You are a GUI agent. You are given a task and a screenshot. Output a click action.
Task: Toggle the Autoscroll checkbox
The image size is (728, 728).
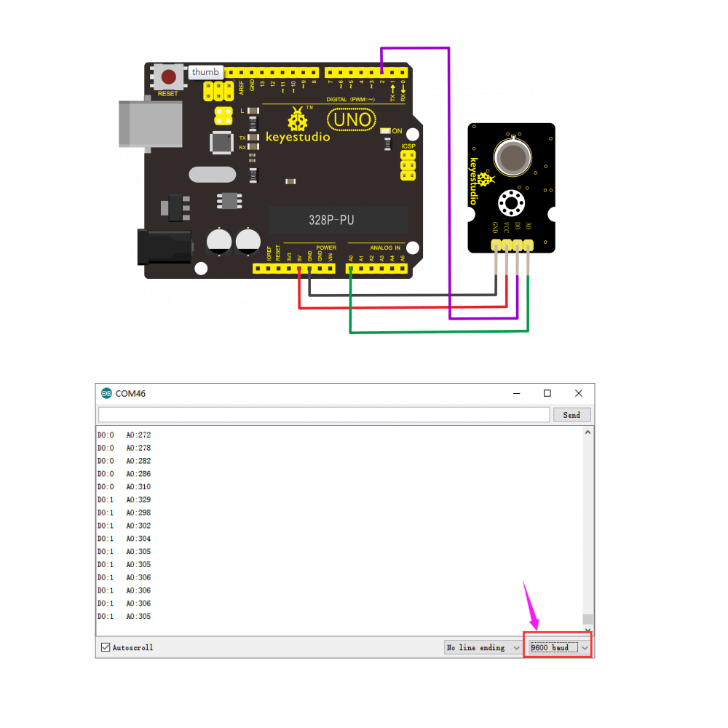click(x=106, y=646)
